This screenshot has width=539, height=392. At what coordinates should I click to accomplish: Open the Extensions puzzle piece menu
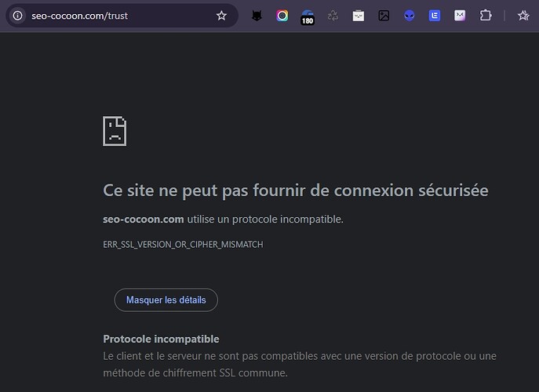[486, 16]
